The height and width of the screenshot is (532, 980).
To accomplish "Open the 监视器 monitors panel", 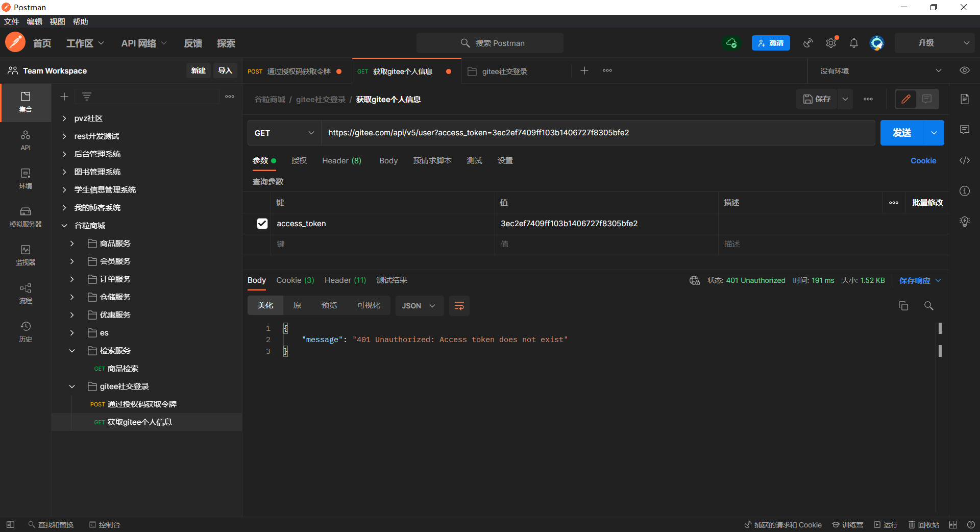I will 26,255.
